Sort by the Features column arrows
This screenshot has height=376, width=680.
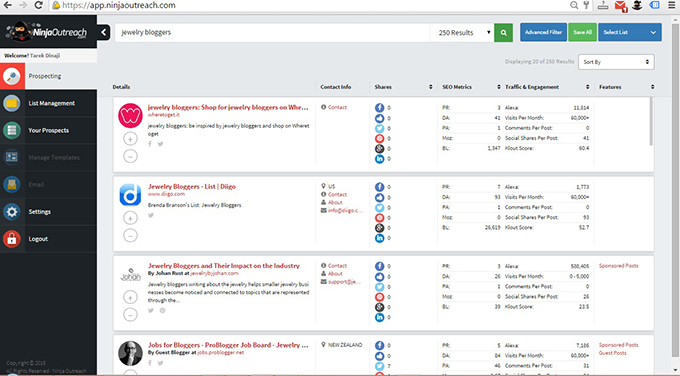pos(652,87)
